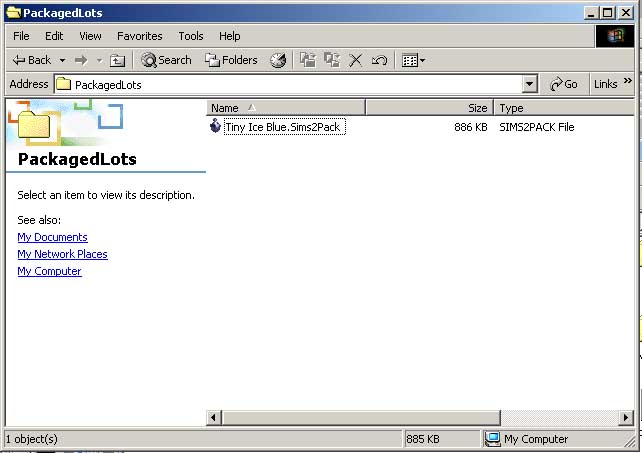Click the Delete X icon

355,60
